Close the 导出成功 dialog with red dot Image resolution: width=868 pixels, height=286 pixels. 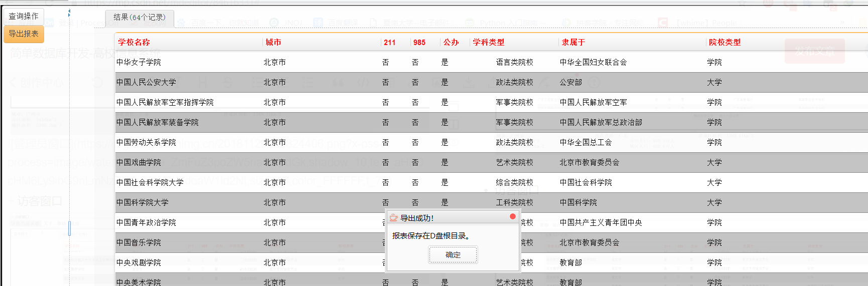pyautogui.click(x=512, y=216)
